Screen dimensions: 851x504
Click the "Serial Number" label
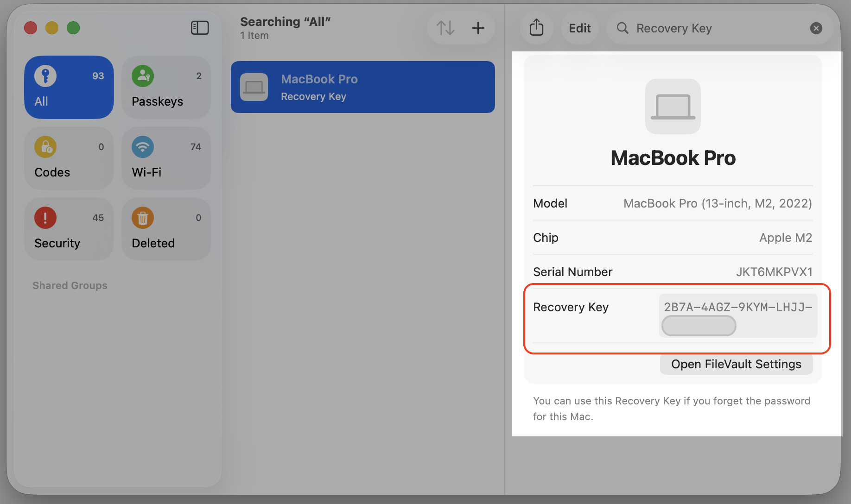point(573,272)
